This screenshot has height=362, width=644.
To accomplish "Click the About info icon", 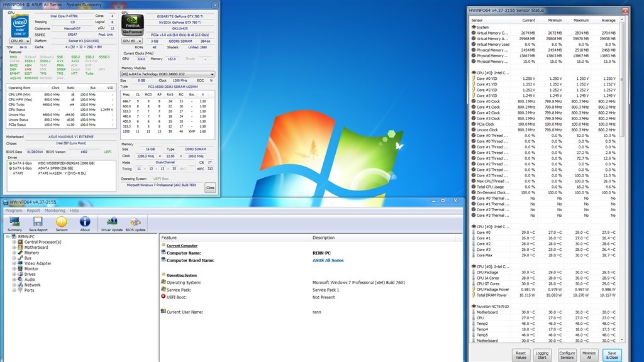I will pos(85,224).
